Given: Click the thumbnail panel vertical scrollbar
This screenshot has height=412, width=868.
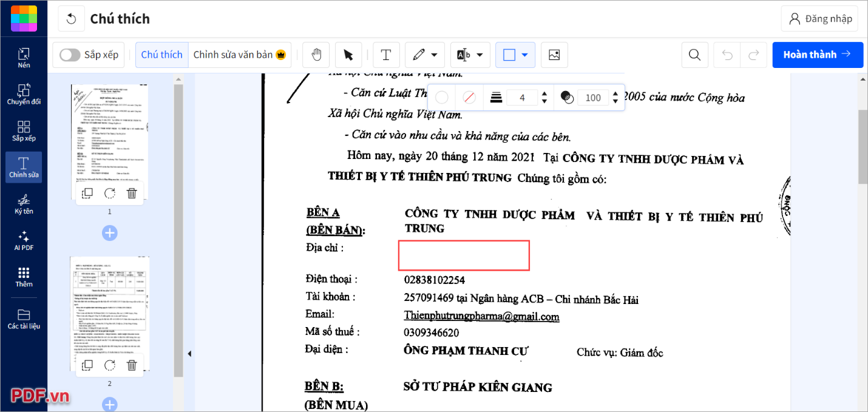Looking at the screenshot, I should 178,231.
